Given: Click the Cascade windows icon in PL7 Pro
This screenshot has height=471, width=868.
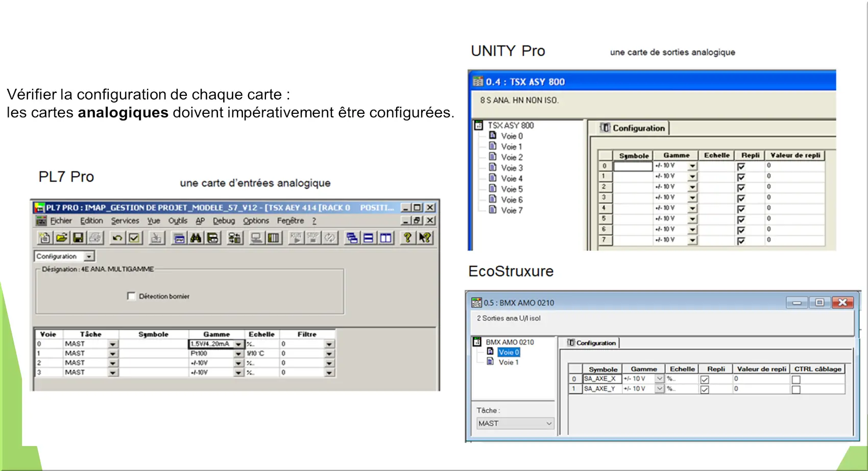Looking at the screenshot, I should click(x=352, y=238).
